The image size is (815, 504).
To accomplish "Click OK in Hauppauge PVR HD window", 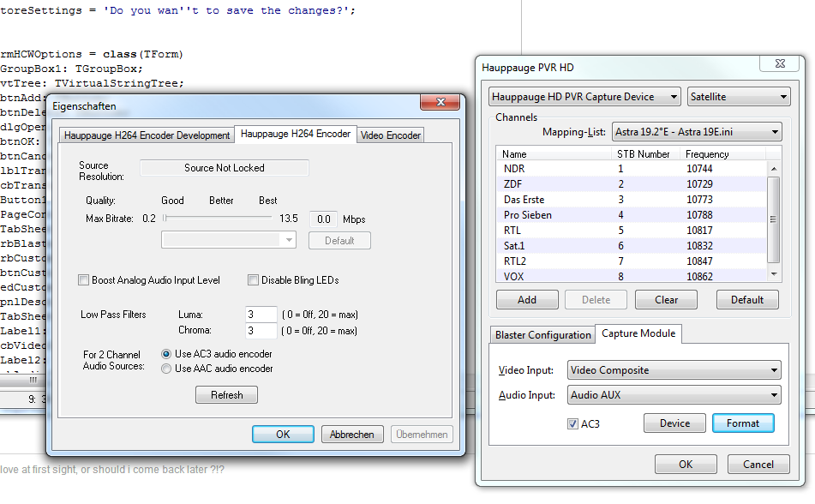I will click(x=686, y=464).
